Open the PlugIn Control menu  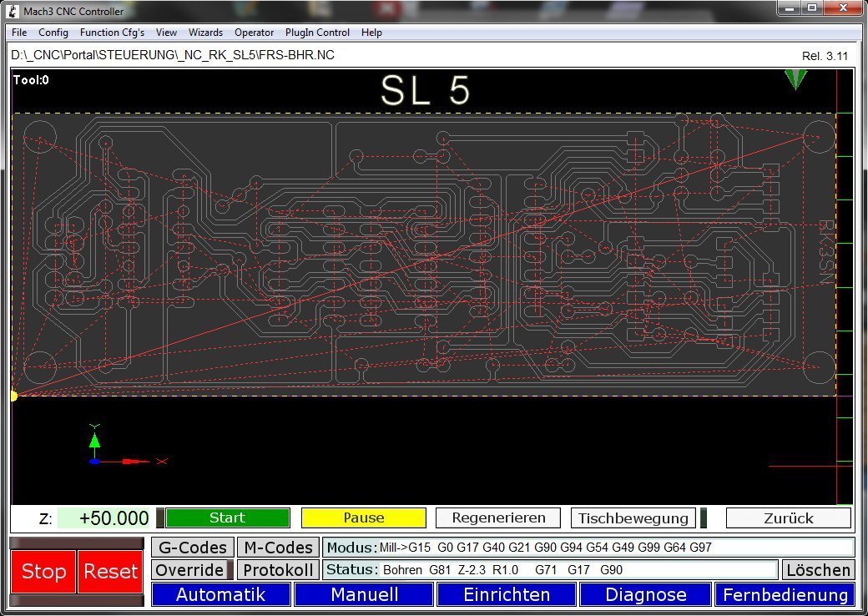[x=317, y=32]
